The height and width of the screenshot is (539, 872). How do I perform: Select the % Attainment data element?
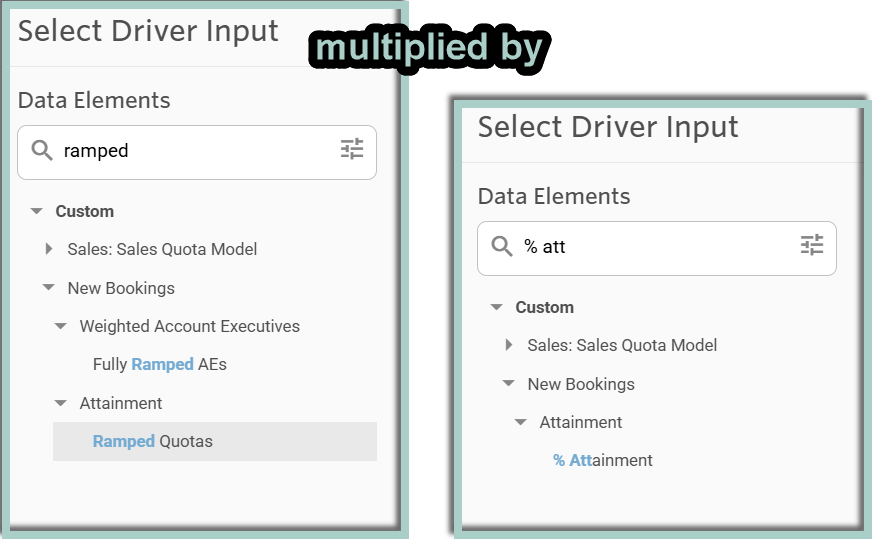pos(602,460)
